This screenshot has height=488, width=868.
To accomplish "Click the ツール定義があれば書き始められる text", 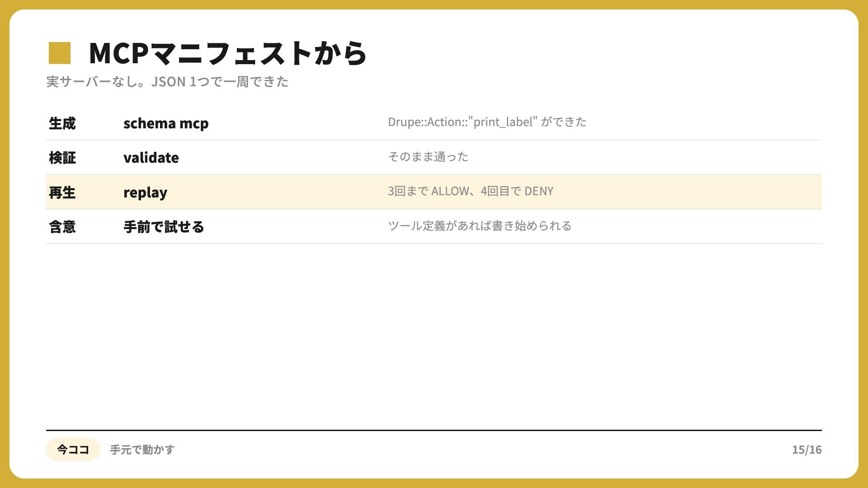I will coord(480,226).
